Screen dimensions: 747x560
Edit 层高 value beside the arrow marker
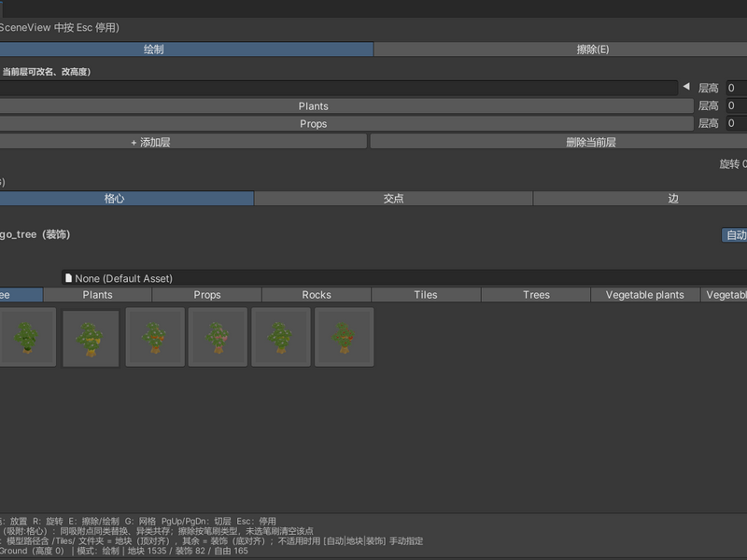[x=737, y=88]
